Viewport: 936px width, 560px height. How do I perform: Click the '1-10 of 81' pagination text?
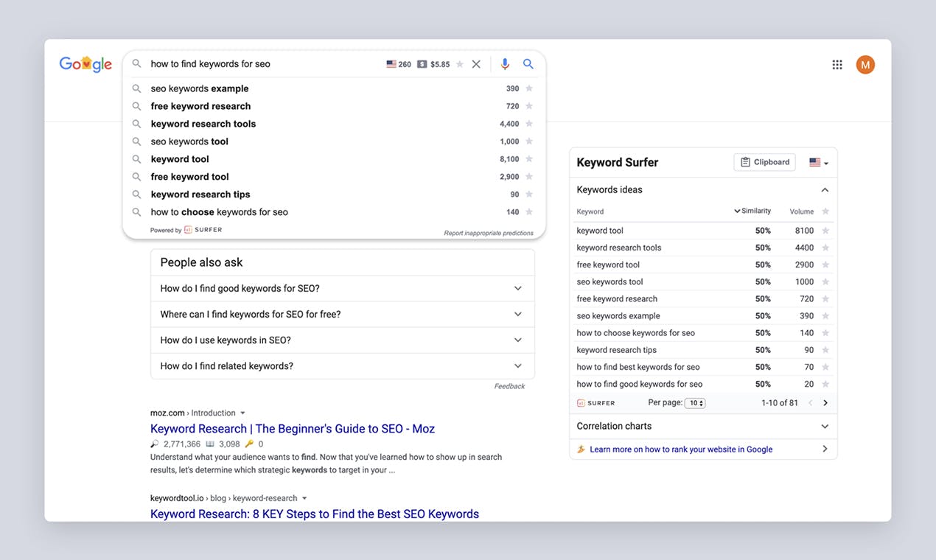click(780, 403)
